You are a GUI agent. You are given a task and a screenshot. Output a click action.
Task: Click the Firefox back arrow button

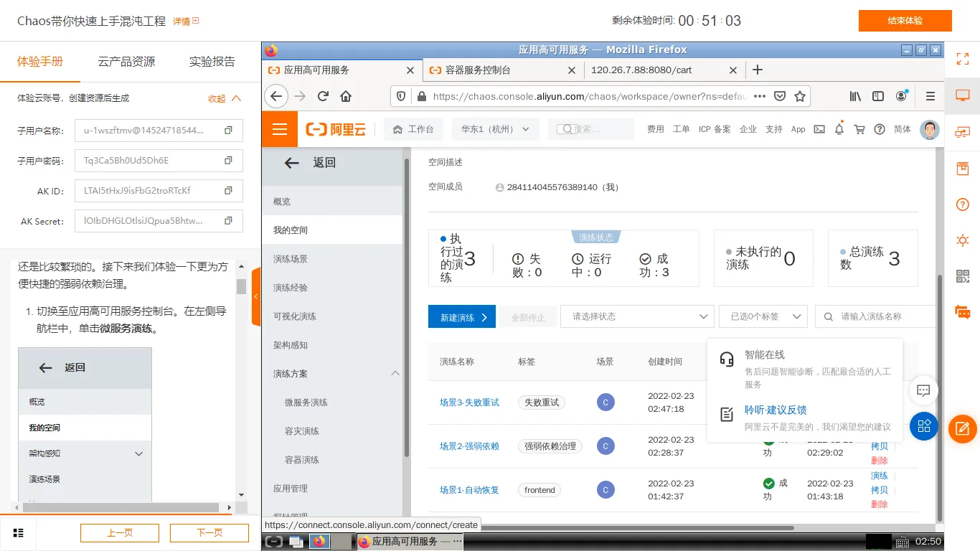pos(276,96)
